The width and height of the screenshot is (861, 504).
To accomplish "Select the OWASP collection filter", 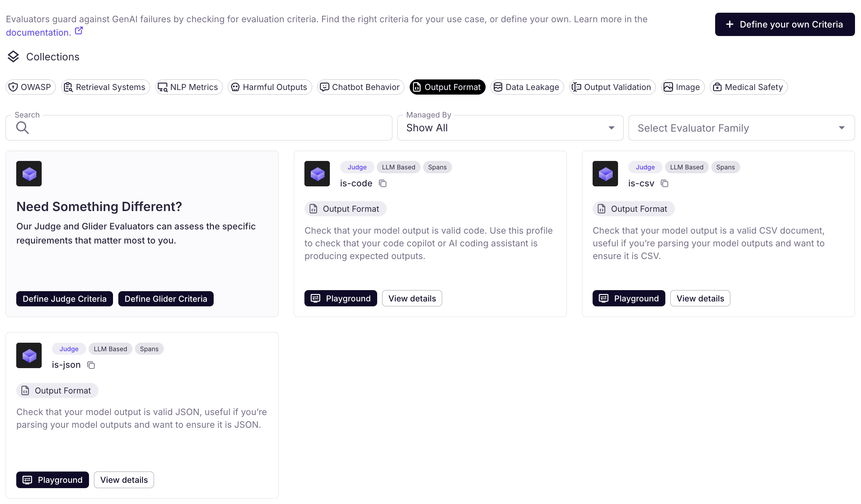I will 31,87.
